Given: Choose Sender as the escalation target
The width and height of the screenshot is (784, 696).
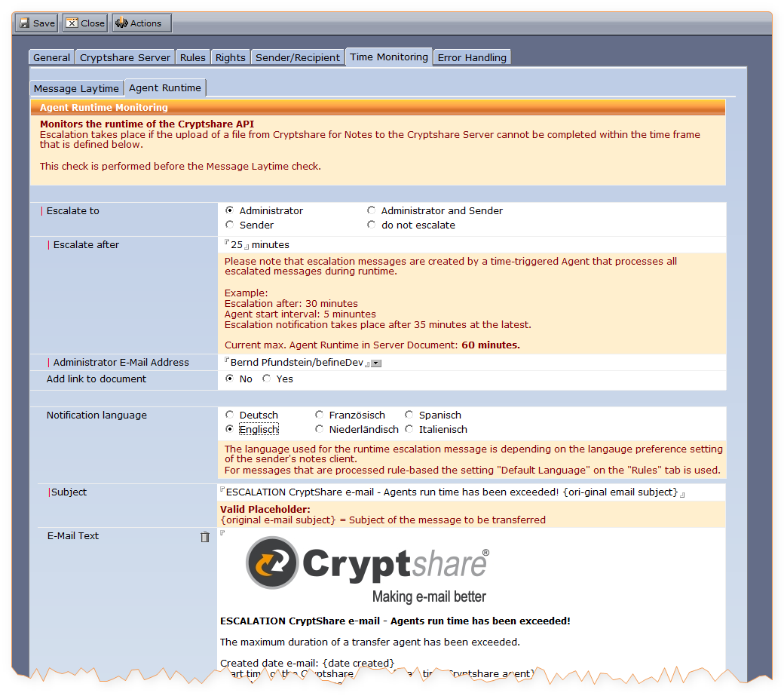Looking at the screenshot, I should tap(229, 225).
